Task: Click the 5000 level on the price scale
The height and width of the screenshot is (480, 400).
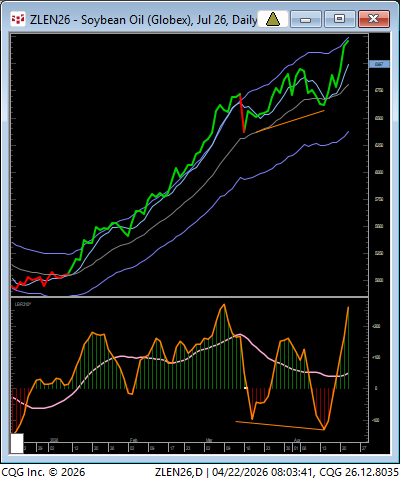Action: tap(379, 280)
